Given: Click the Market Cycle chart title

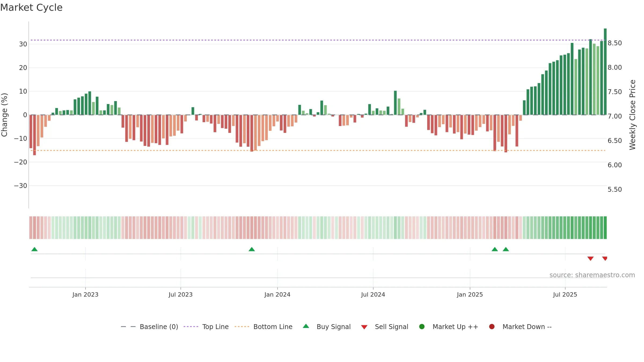Looking at the screenshot, I should (x=31, y=8).
